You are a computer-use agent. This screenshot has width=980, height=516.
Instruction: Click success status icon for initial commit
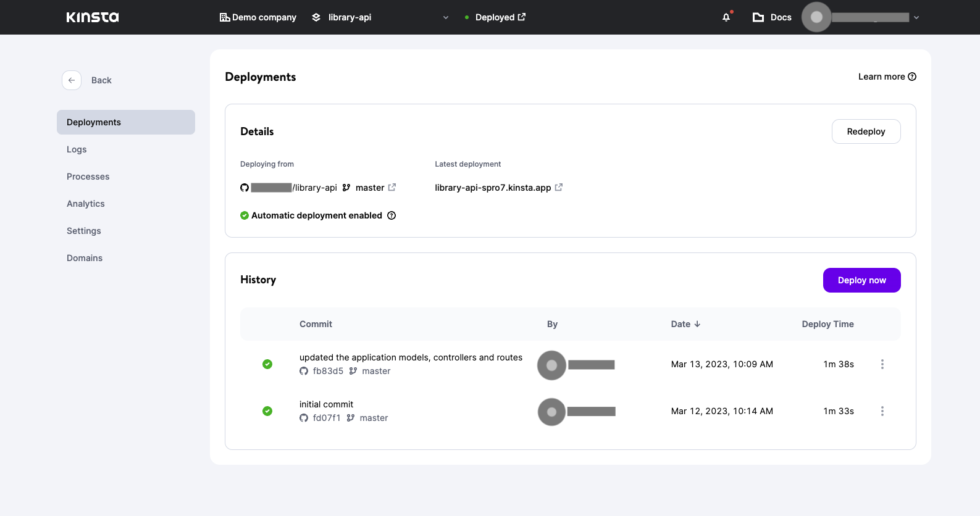pos(267,411)
